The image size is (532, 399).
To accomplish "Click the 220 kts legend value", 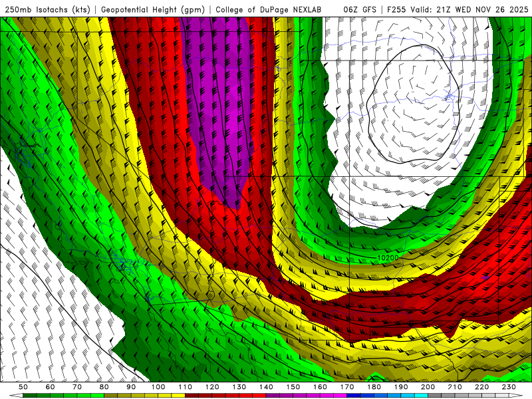I will pyautogui.click(x=481, y=387).
